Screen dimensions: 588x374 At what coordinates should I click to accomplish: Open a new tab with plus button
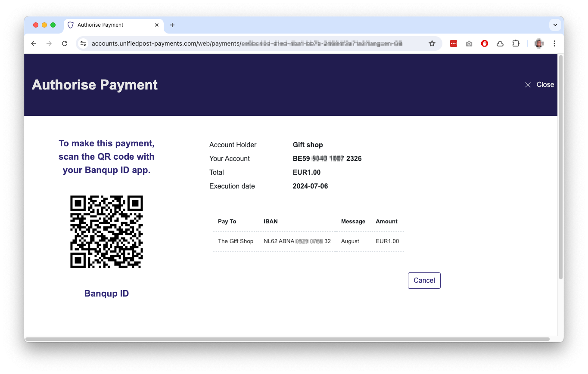pyautogui.click(x=172, y=25)
